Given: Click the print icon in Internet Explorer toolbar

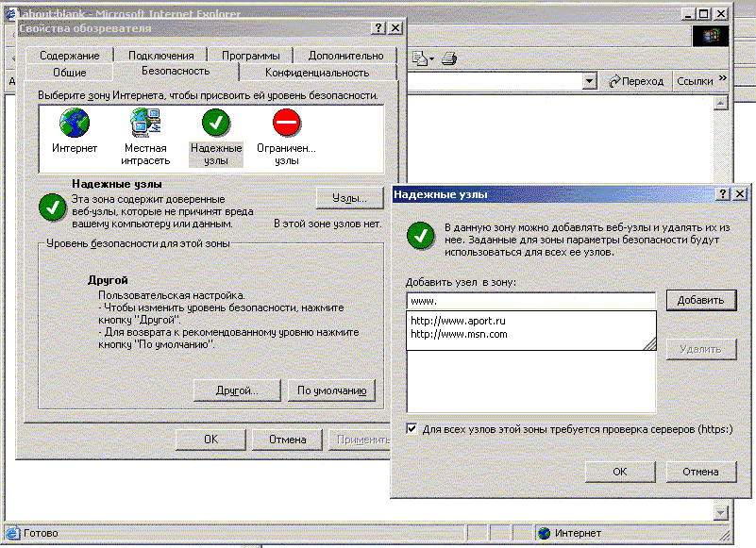Looking at the screenshot, I should [449, 58].
